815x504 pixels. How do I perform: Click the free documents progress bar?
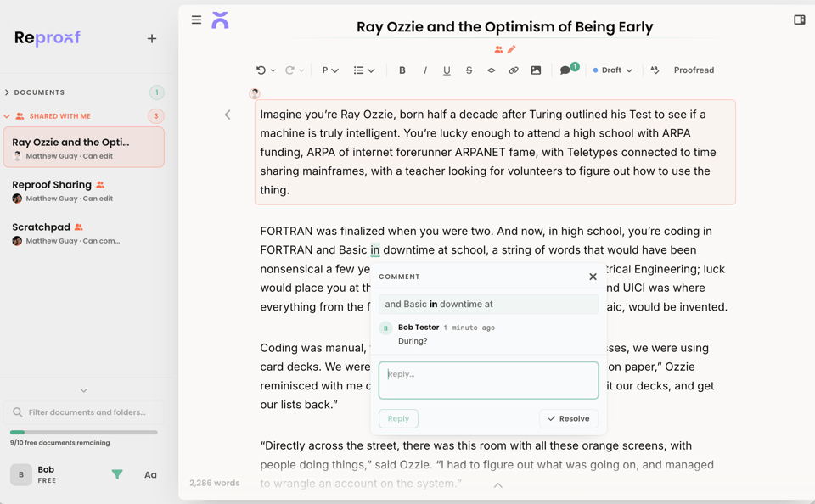coord(84,432)
